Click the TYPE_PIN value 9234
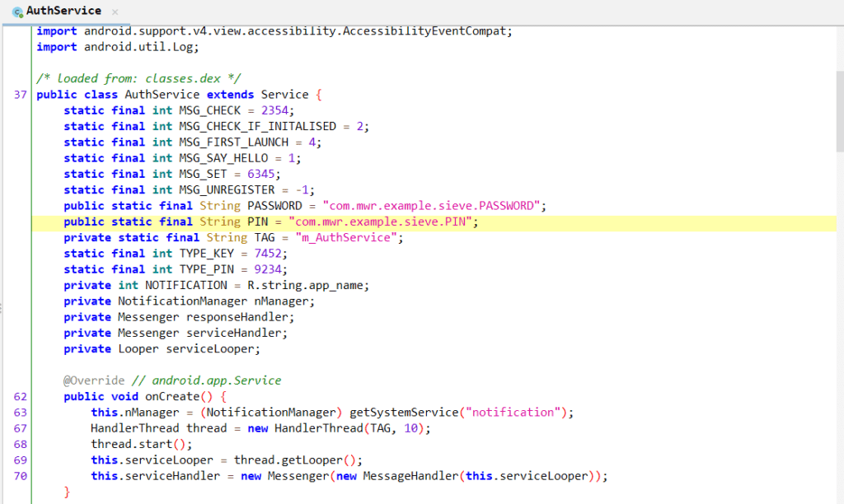This screenshot has width=844, height=504. 268,269
